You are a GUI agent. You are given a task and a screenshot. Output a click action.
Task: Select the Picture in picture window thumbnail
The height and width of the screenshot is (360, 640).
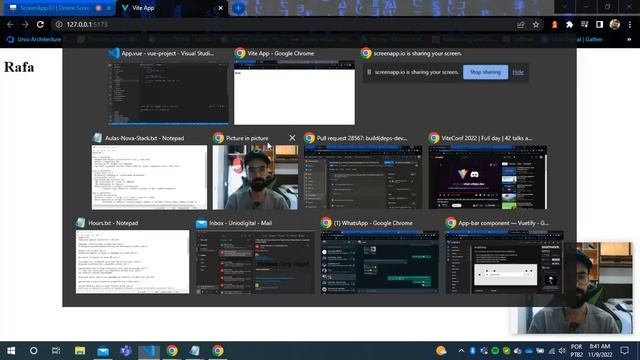point(255,178)
